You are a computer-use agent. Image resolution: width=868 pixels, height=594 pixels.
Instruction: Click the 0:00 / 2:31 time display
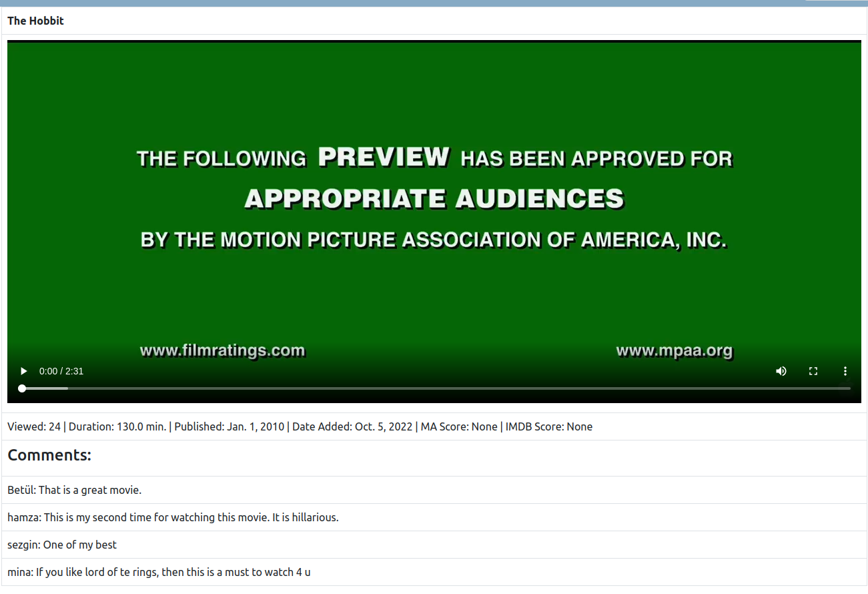(x=61, y=371)
